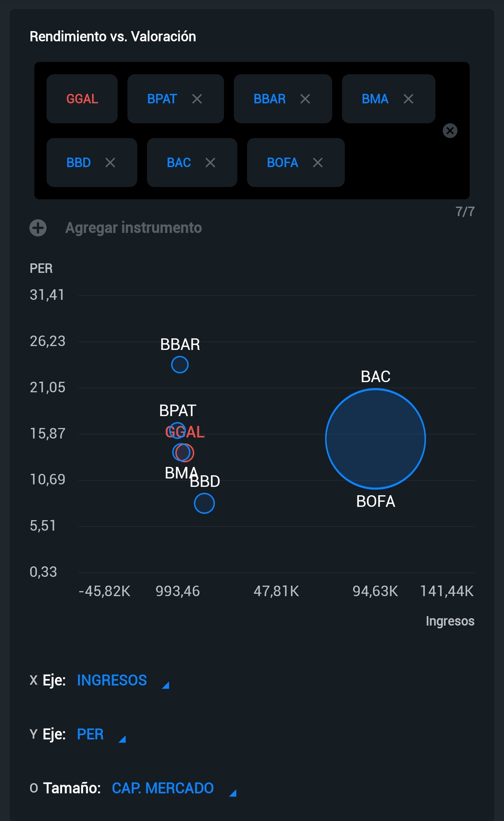
Task: Clear all instruments with round X icon
Action: point(450,131)
